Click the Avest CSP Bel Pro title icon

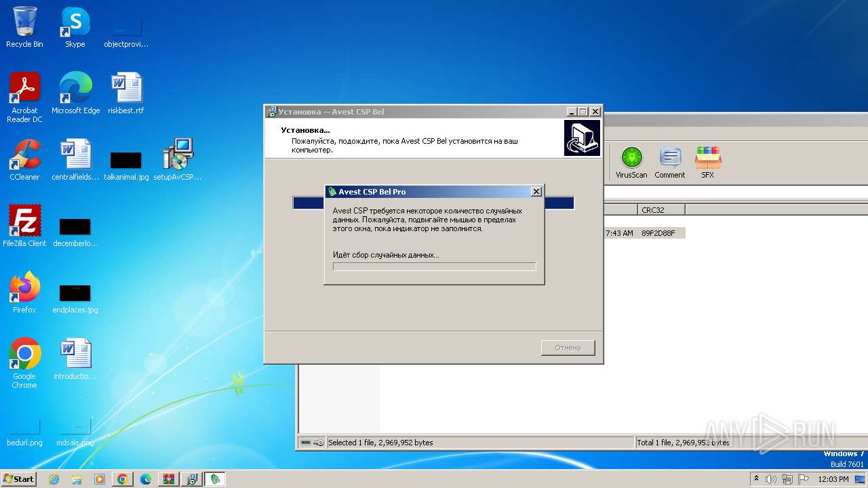pos(332,192)
